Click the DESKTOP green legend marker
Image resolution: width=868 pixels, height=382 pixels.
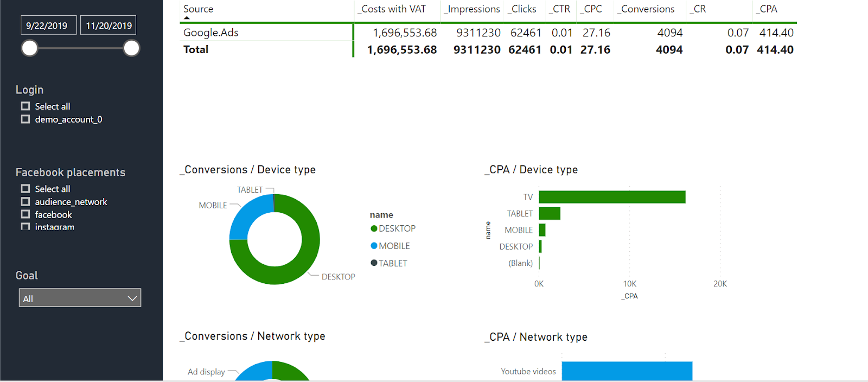(x=374, y=229)
